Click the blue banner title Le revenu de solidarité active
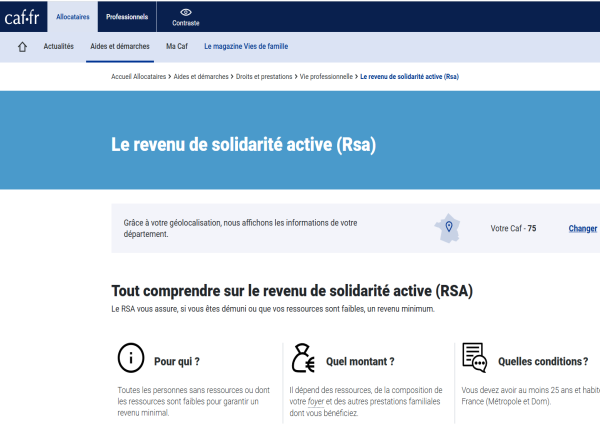 click(243, 145)
